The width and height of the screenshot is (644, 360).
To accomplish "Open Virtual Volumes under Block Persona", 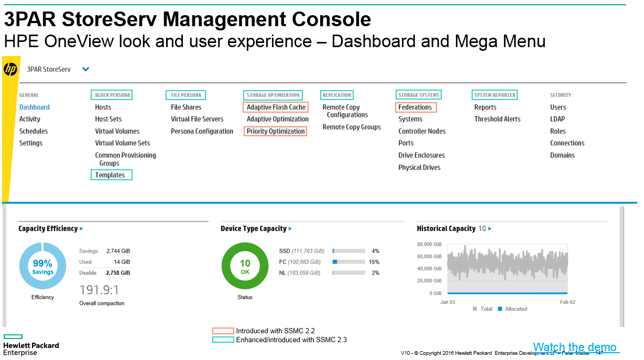I will (x=117, y=132).
